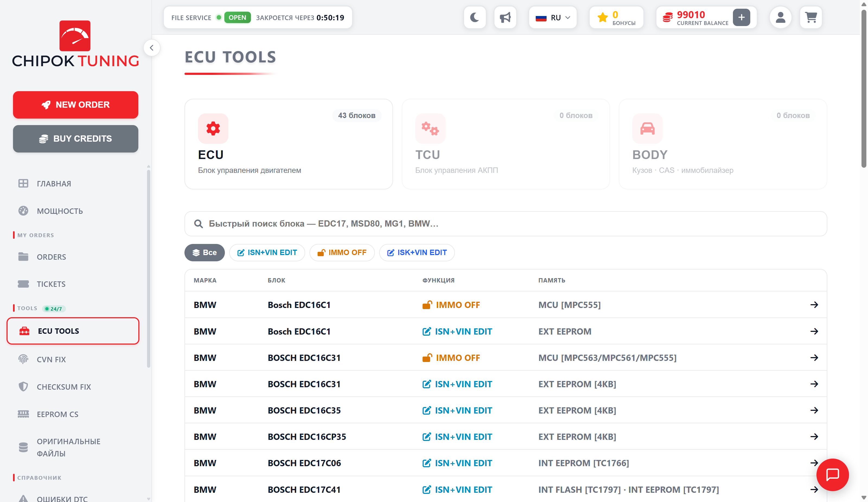Filter by IMMO OFF chip
This screenshot has height=502, width=868.
[x=342, y=253]
